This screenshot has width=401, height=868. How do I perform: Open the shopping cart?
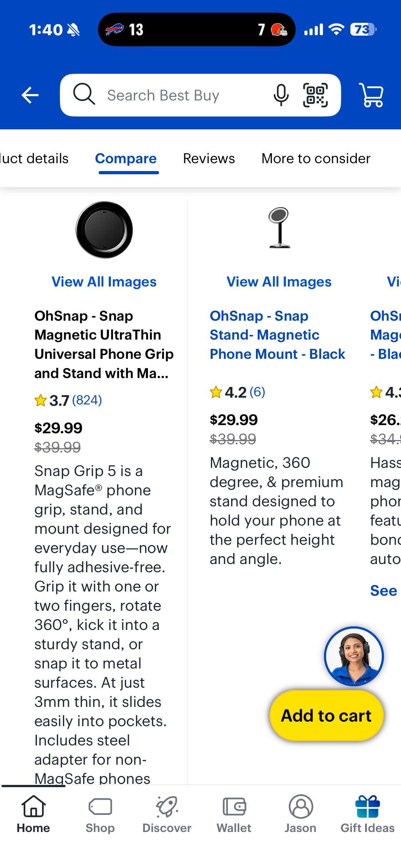[x=372, y=95]
